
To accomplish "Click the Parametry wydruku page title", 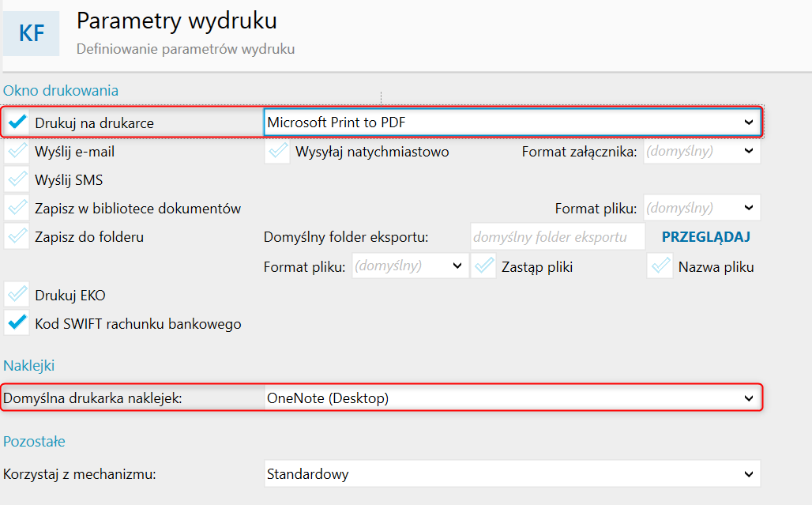I will tap(176, 21).
